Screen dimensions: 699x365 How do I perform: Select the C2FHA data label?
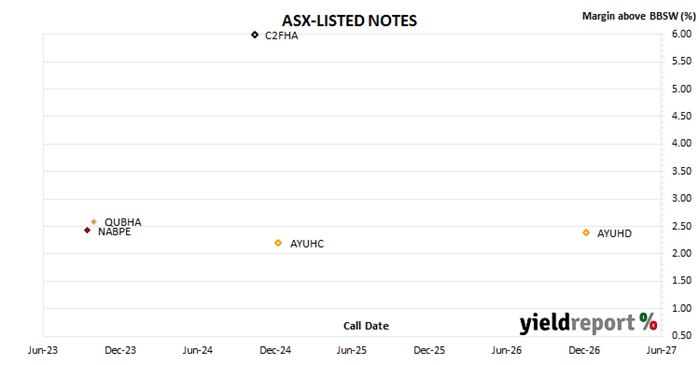281,36
